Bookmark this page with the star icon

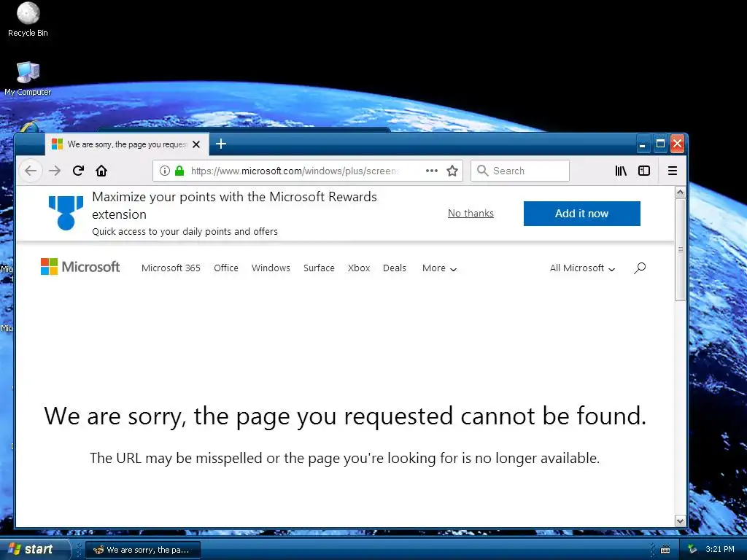pyautogui.click(x=452, y=171)
